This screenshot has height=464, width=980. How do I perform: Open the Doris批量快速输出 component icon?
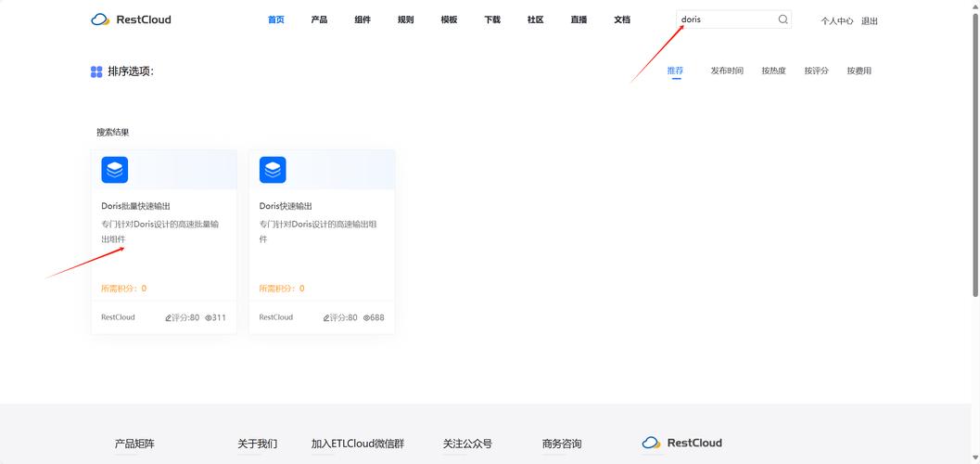click(114, 170)
